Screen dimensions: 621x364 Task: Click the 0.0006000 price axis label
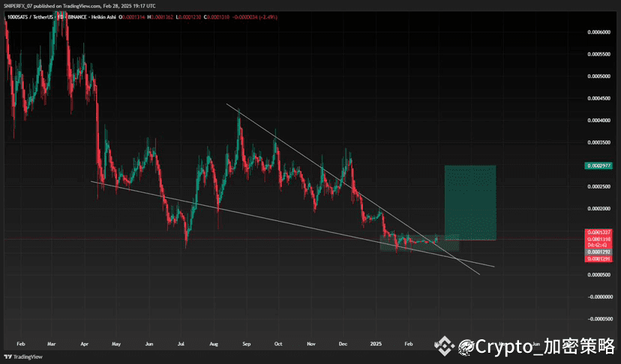pyautogui.click(x=598, y=32)
